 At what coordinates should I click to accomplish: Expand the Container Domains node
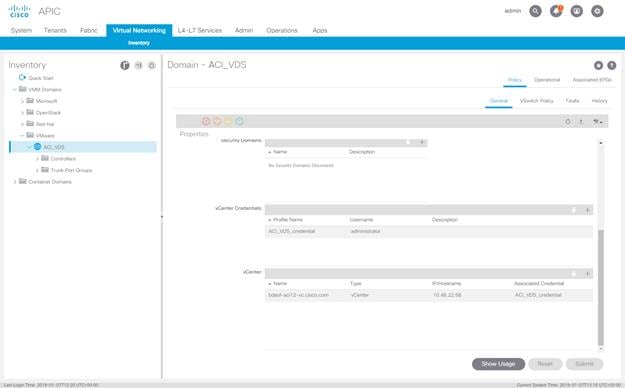(x=15, y=182)
